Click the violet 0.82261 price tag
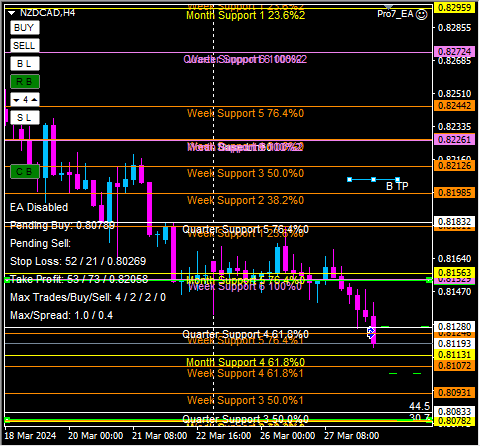Screen dimensions: 480x447 [455, 140]
